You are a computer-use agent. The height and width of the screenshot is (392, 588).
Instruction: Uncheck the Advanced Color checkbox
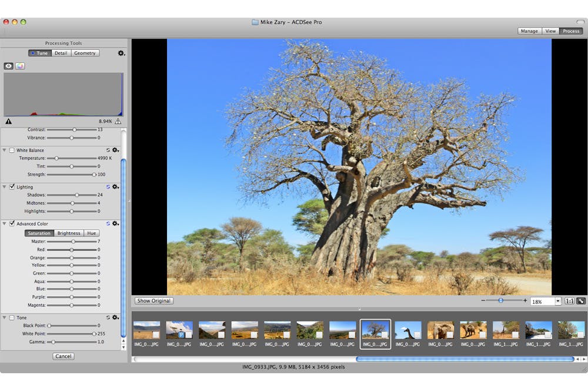pos(12,223)
